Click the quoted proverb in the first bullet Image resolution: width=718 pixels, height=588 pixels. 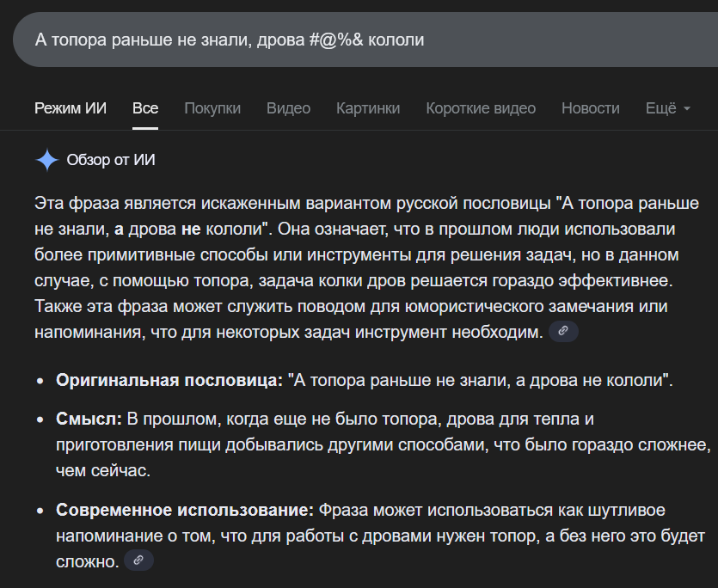pos(480,381)
